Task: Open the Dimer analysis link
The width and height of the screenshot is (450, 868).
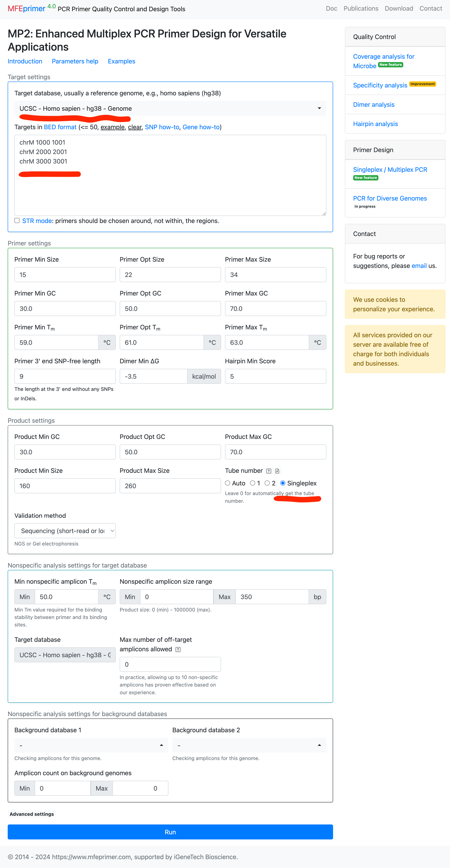Action: [373, 104]
